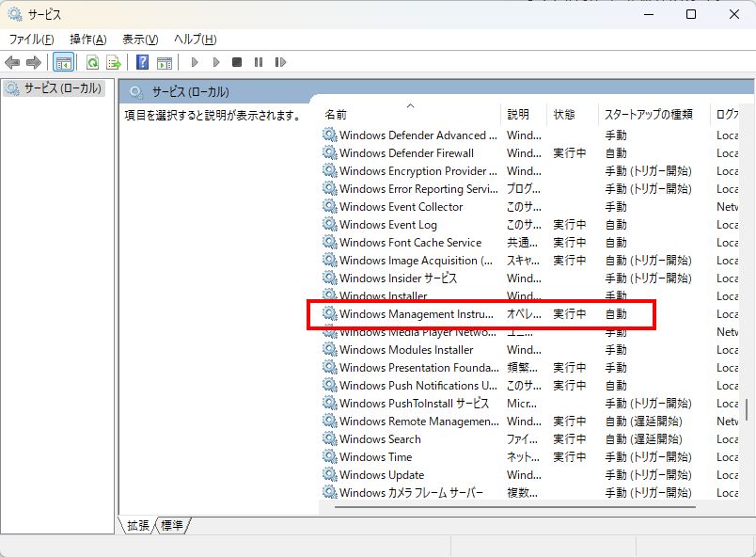Select the Windows Event Collector row

coord(529,206)
